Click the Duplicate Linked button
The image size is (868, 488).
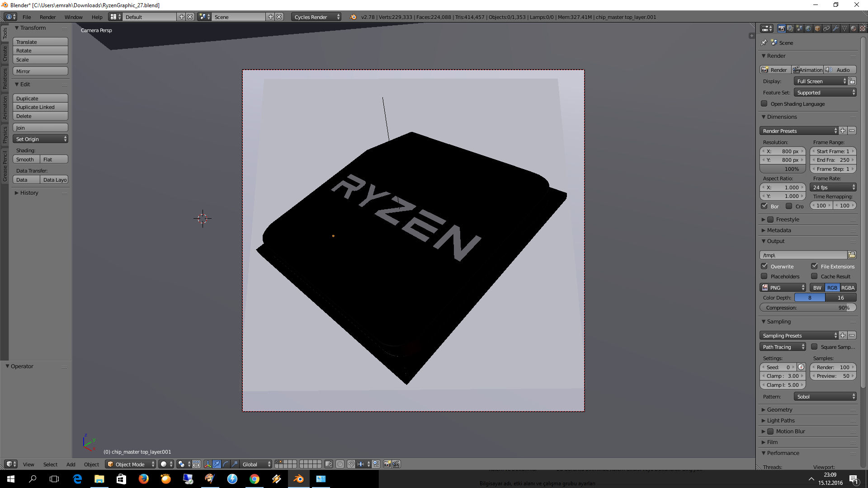40,107
